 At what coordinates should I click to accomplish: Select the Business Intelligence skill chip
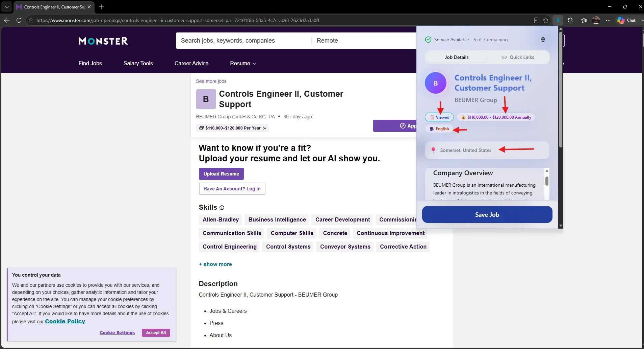click(x=277, y=219)
